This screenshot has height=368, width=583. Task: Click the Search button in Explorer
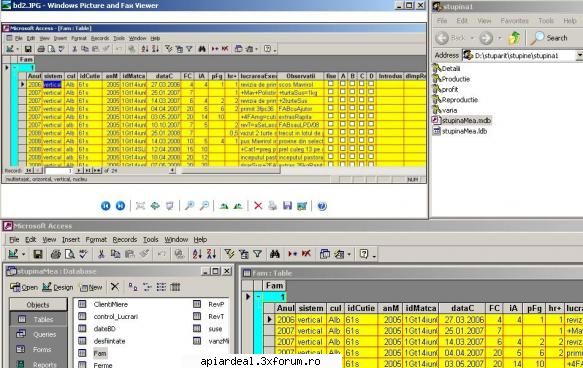549,38
